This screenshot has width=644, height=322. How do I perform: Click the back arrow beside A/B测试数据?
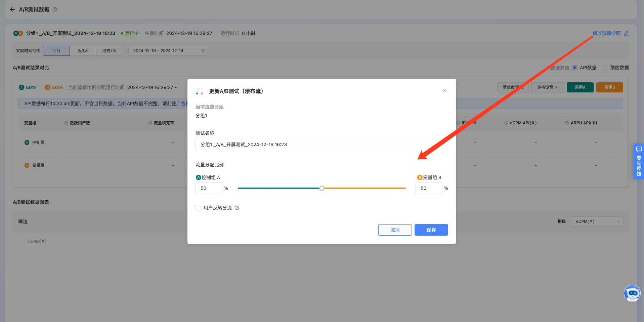tap(12, 9)
